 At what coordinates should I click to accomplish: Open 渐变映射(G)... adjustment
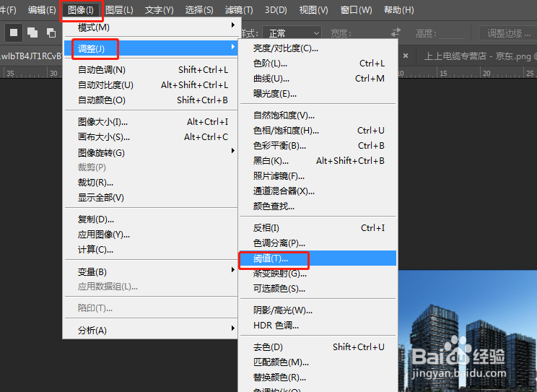(x=318, y=274)
